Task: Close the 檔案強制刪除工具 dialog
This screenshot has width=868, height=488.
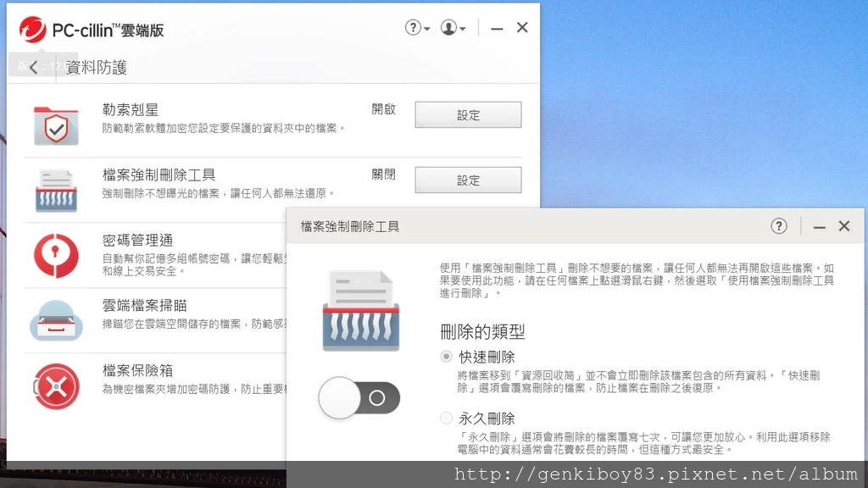Action: pyautogui.click(x=843, y=225)
